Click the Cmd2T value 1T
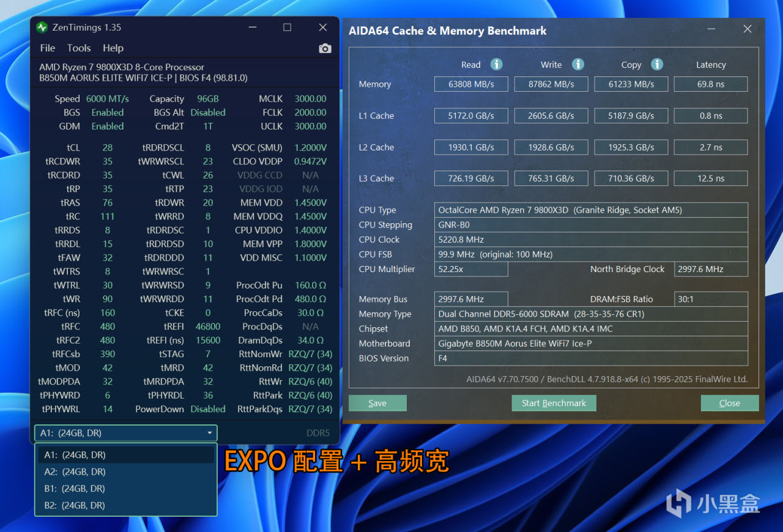The image size is (783, 532). (208, 126)
